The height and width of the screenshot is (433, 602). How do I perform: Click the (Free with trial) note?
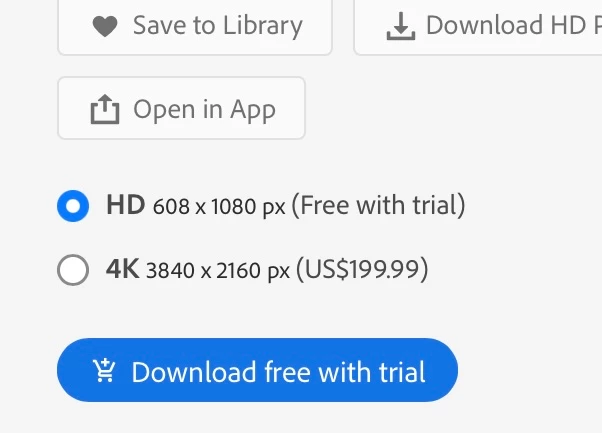pos(379,205)
